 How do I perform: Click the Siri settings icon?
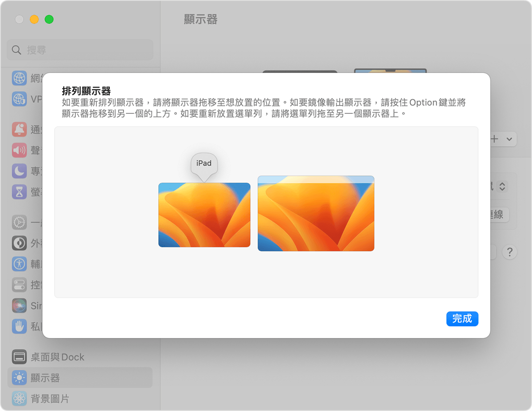pos(19,306)
